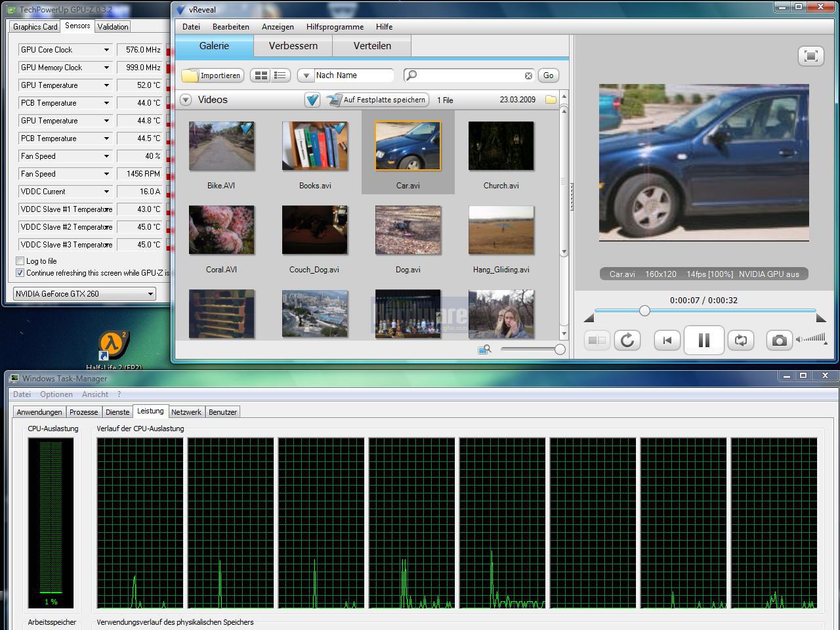This screenshot has height=630, width=840.
Task: Open the Hilfsprogramme menu
Action: 335,27
